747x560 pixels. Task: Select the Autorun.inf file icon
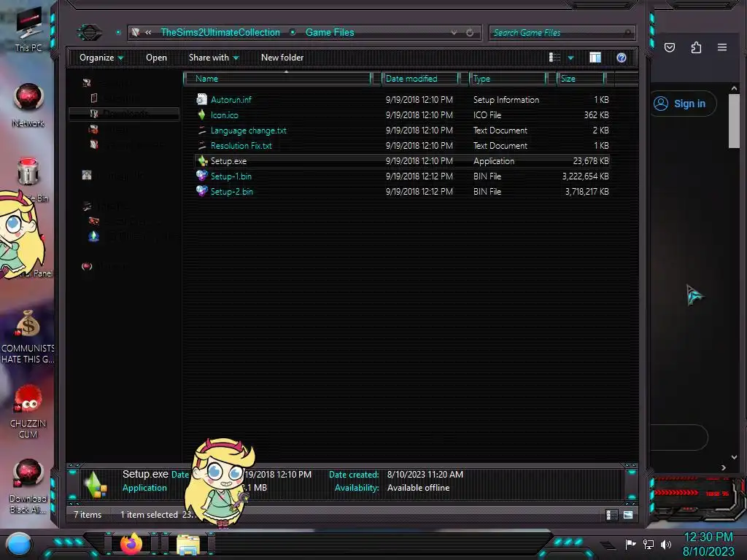point(201,99)
